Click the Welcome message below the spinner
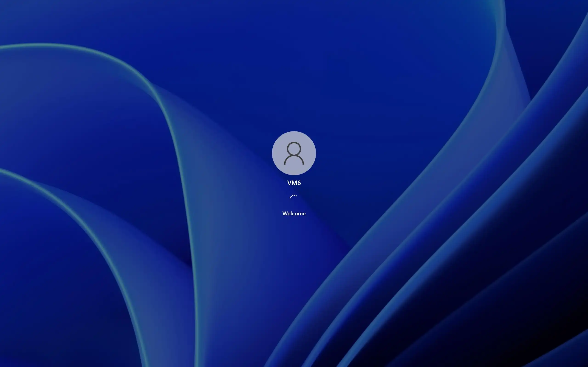588x367 pixels. coord(294,214)
